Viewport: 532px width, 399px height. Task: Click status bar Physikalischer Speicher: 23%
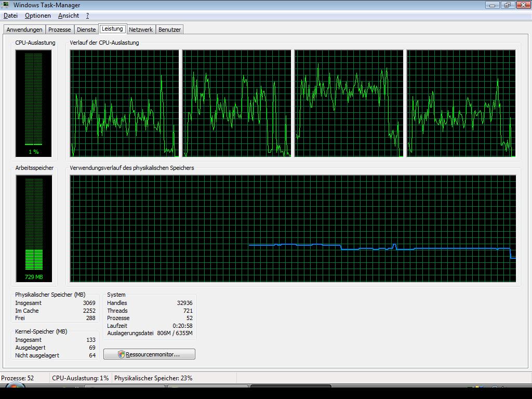point(153,378)
